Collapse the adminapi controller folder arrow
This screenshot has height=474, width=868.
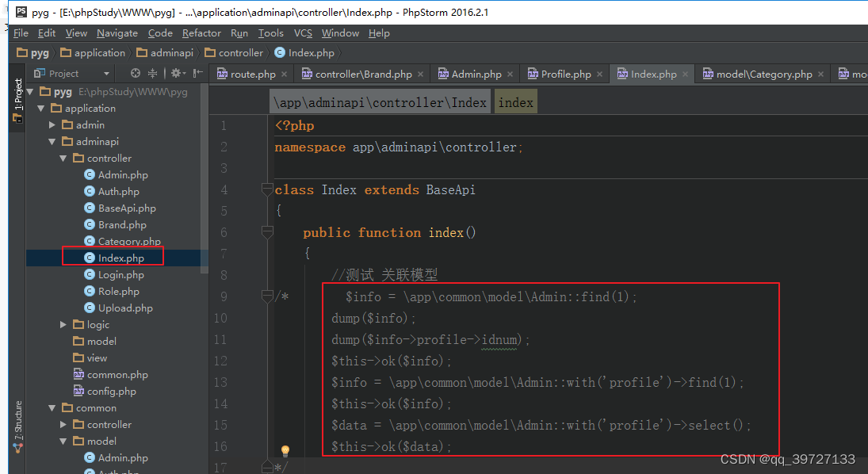coord(63,158)
